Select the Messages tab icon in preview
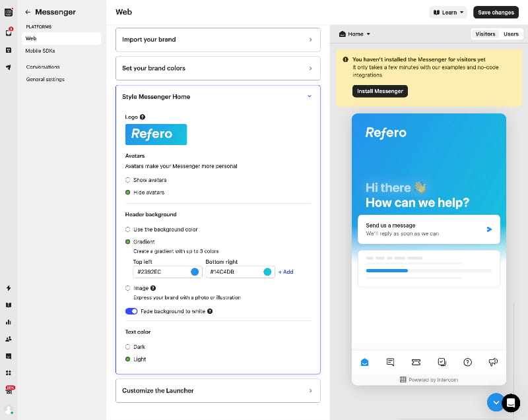Viewport: 528px width, 420px height. [390, 362]
